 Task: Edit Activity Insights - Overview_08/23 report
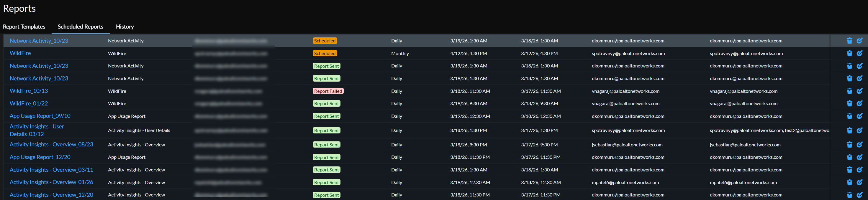tap(859, 145)
